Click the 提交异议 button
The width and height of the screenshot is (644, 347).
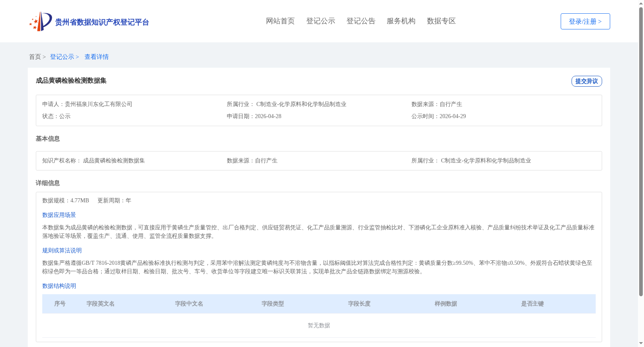[x=586, y=81]
